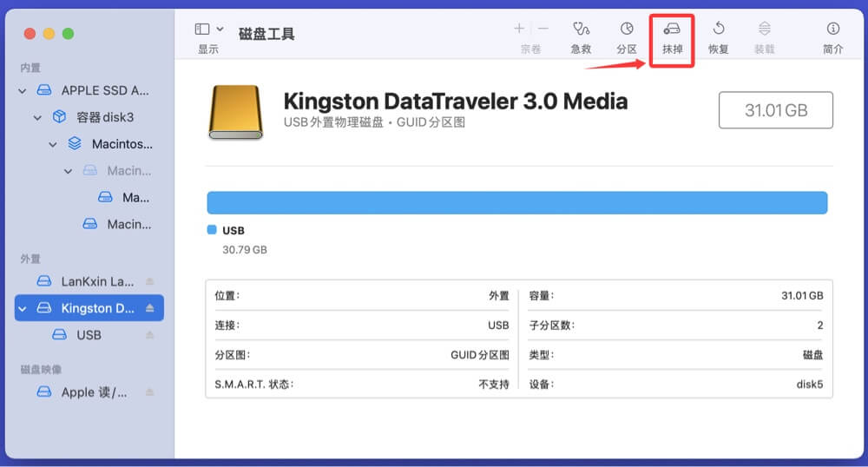Collapse the greyed Macin... snapshot entry
The height and width of the screenshot is (467, 868).
pos(68,171)
